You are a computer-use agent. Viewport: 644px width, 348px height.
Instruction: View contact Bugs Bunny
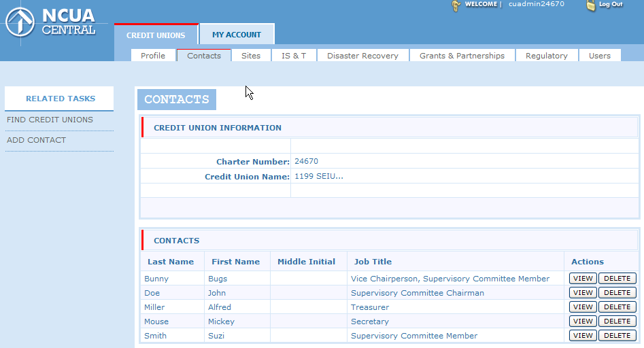[x=583, y=279]
